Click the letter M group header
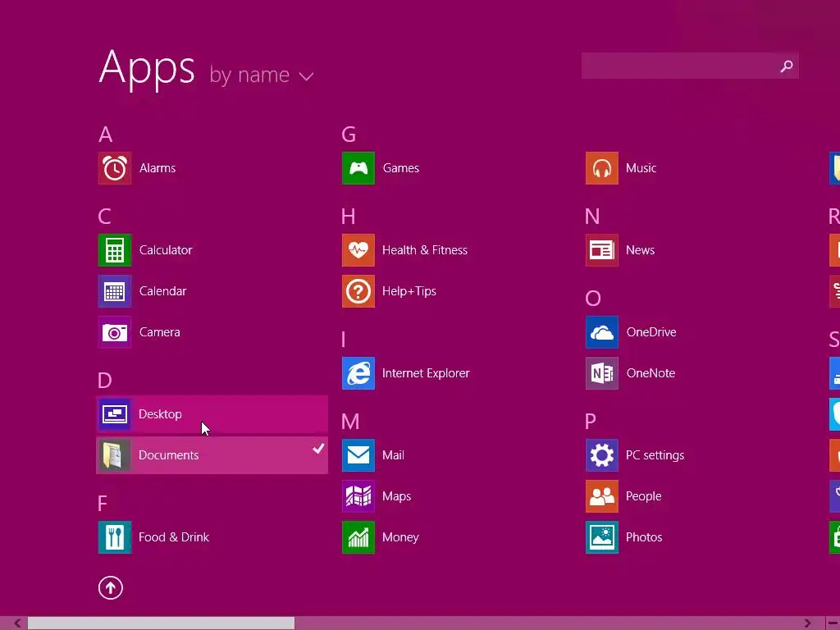Viewport: 840px width, 630px height. (350, 422)
